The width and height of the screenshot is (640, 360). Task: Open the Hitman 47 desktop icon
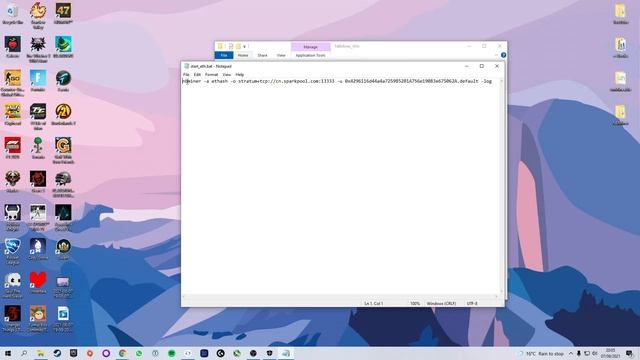pos(63,13)
